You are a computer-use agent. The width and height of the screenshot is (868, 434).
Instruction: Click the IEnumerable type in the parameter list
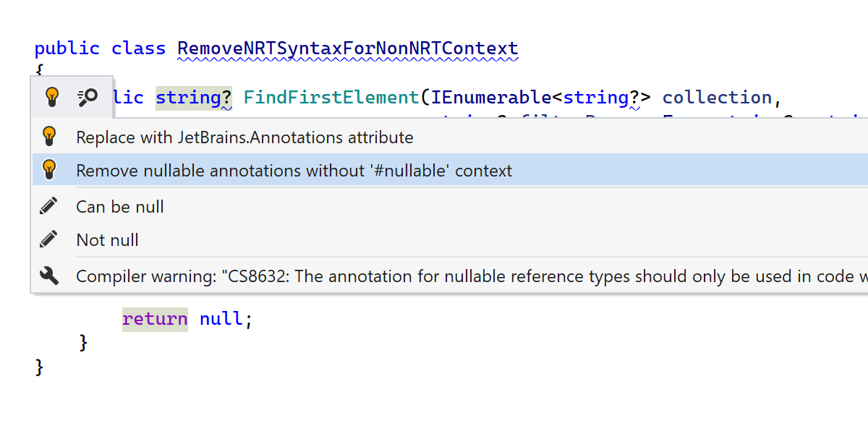pyautogui.click(x=491, y=98)
